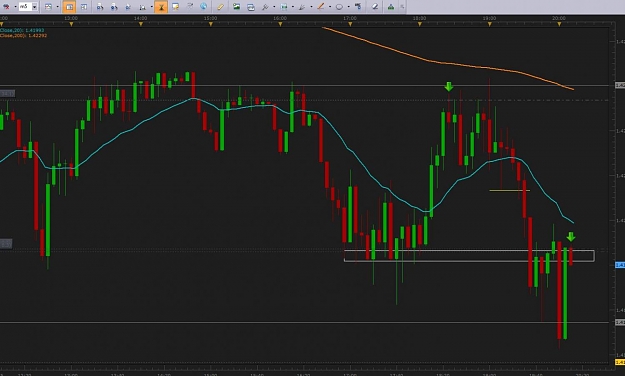The width and height of the screenshot is (625, 376).
Task: Toggle the orange hourglass toolbar button
Action: pyautogui.click(x=161, y=6)
